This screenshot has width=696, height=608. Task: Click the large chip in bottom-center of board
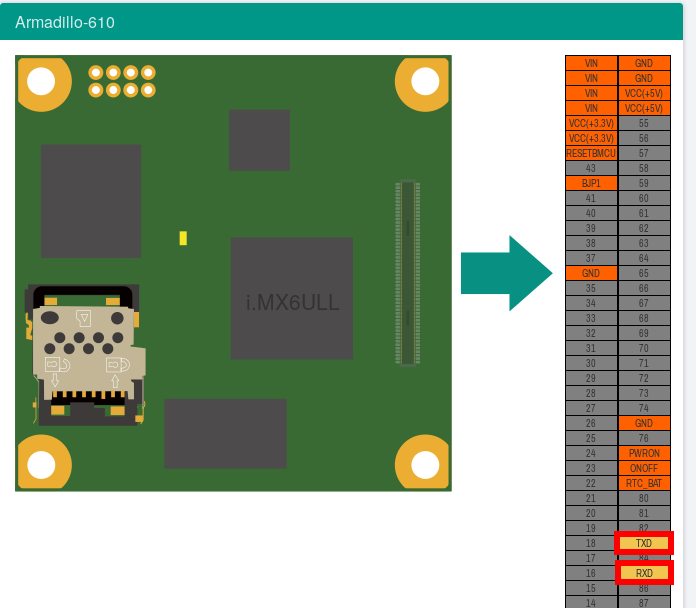[225, 434]
